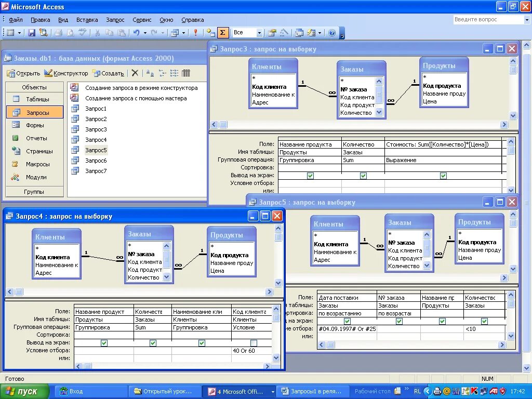Click the View (datasheet) toolbar icon
Viewport: 532px width, 399px height.
(x=10, y=33)
